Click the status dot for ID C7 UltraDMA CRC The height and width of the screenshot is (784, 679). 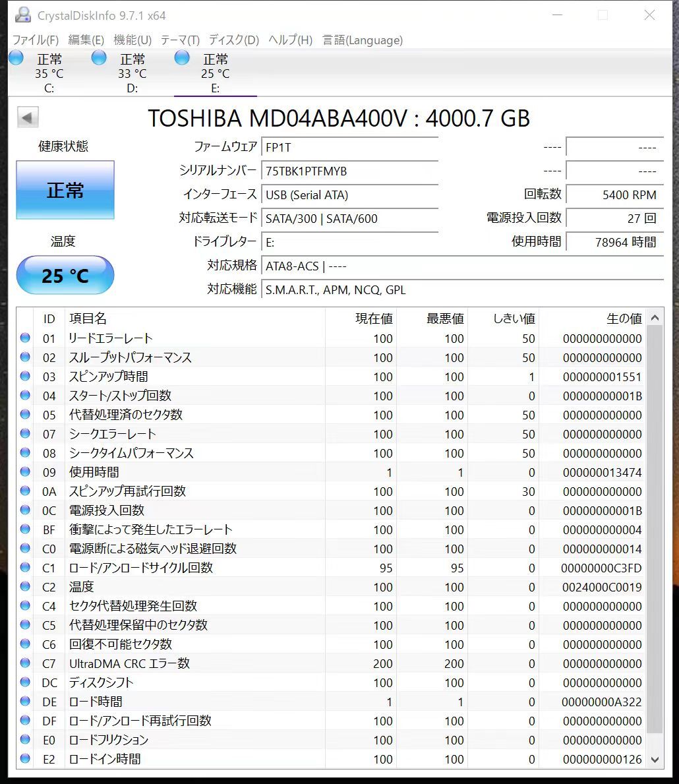[25, 663]
